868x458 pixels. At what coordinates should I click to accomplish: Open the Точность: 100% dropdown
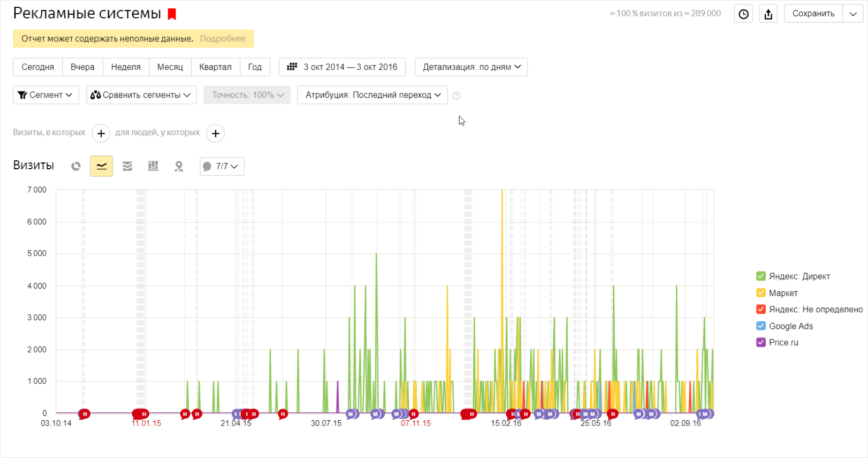(x=247, y=95)
